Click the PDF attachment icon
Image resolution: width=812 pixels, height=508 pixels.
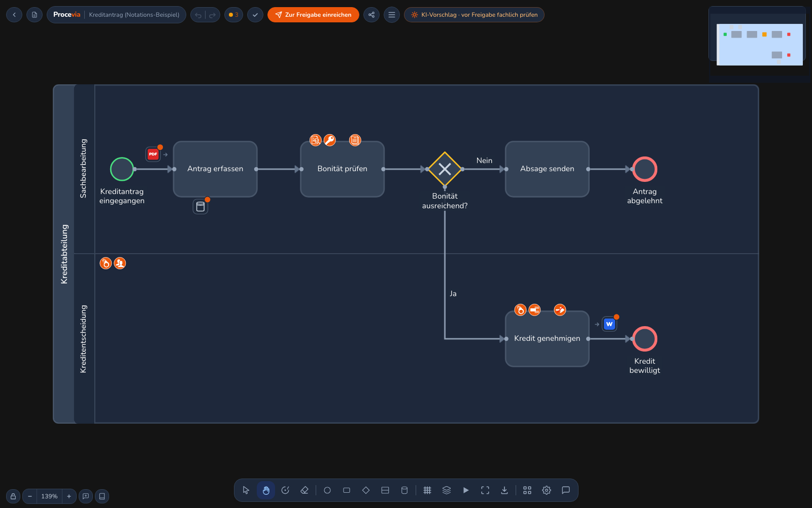(153, 154)
